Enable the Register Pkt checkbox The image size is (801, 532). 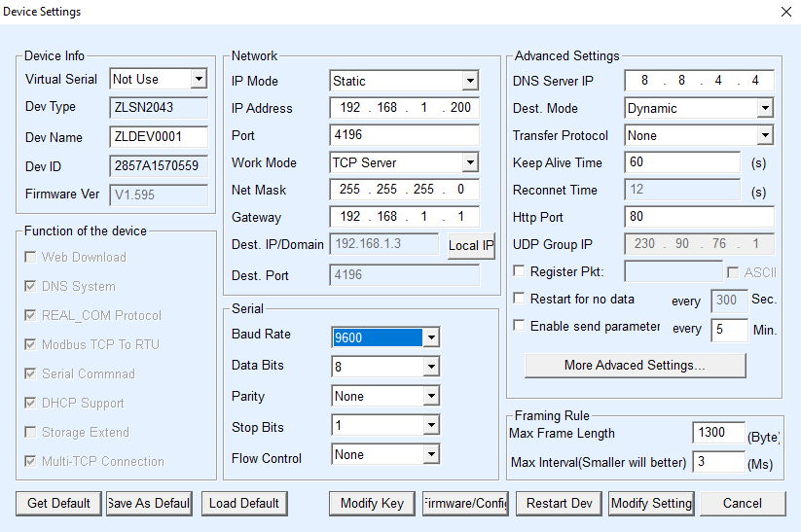[x=519, y=271]
